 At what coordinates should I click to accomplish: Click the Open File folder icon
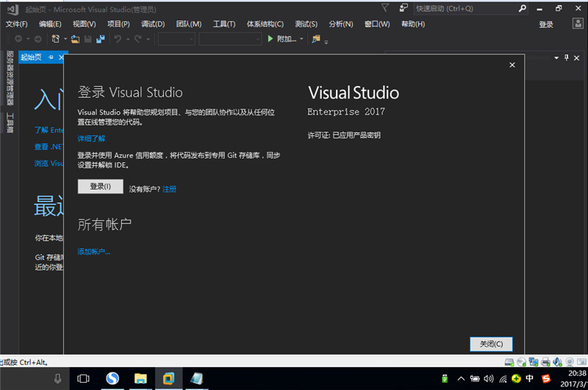point(76,39)
